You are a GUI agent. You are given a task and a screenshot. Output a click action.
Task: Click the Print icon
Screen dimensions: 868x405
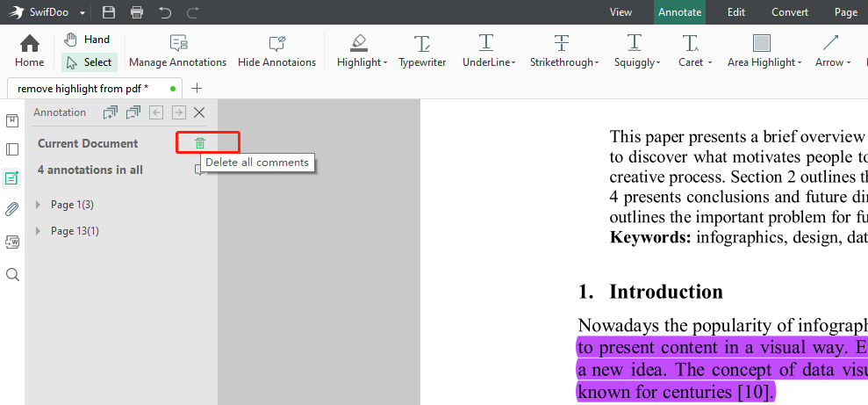[137, 12]
